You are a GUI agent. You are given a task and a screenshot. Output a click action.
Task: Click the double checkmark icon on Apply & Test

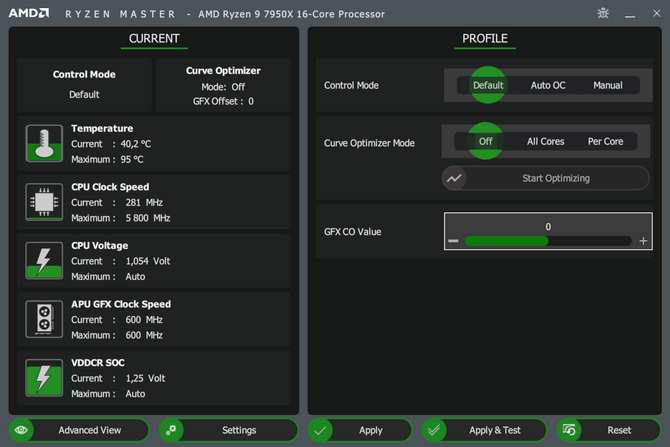tap(434, 430)
